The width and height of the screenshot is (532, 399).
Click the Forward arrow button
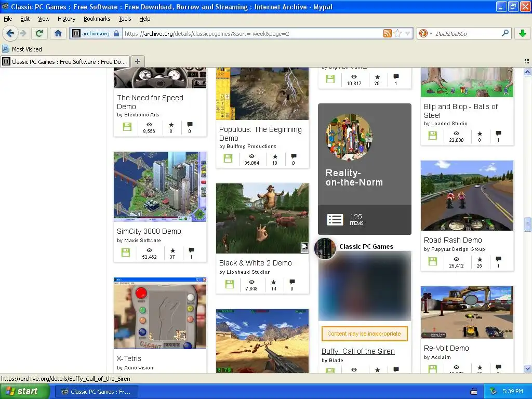pos(23,33)
